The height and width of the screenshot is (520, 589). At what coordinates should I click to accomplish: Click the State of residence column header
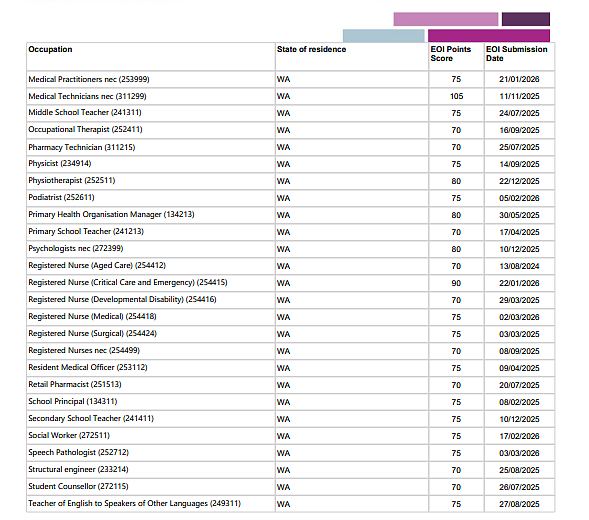311,49
